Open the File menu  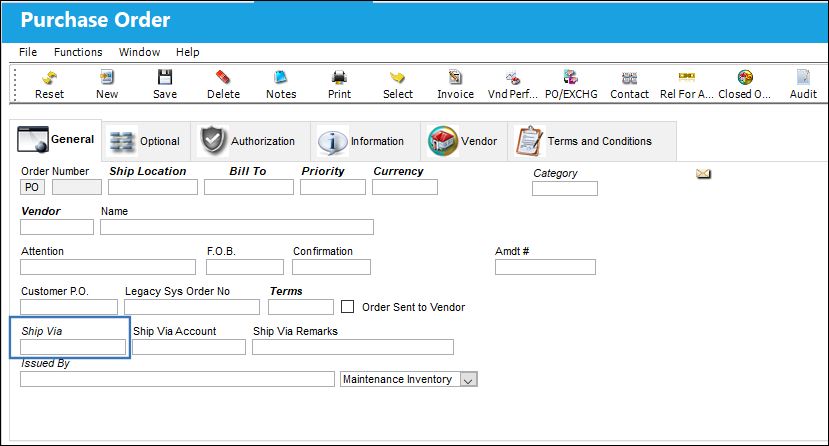[28, 52]
